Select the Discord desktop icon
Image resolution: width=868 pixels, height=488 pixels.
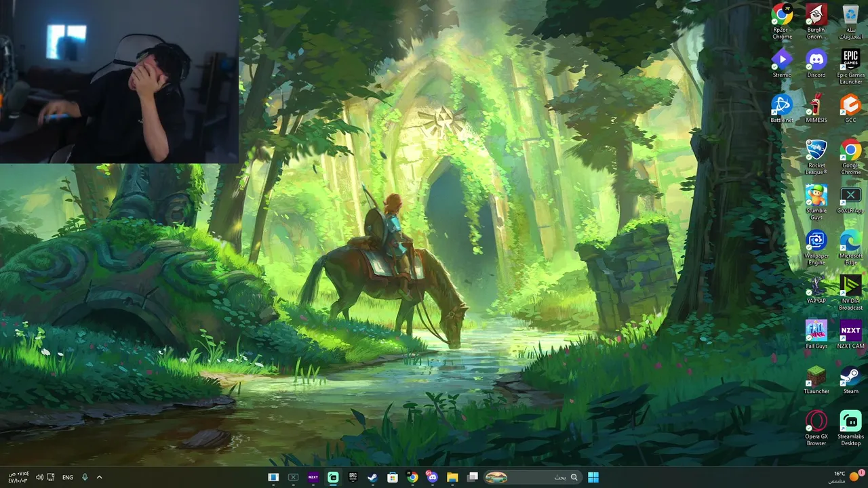tap(816, 63)
